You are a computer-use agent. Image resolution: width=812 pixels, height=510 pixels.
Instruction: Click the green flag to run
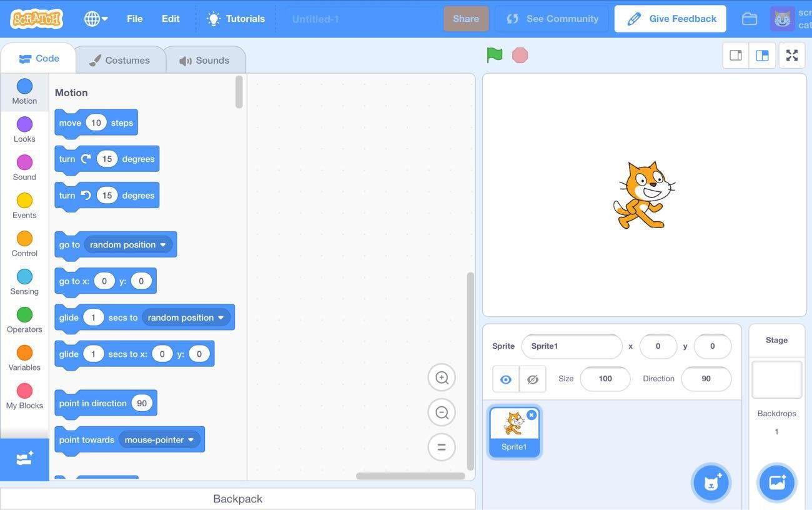click(495, 55)
